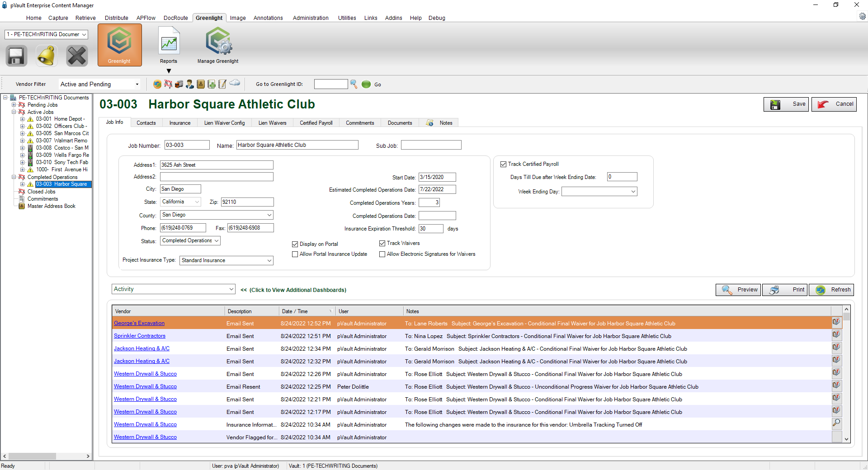Click the Address1 field
868x470 pixels.
(217, 165)
